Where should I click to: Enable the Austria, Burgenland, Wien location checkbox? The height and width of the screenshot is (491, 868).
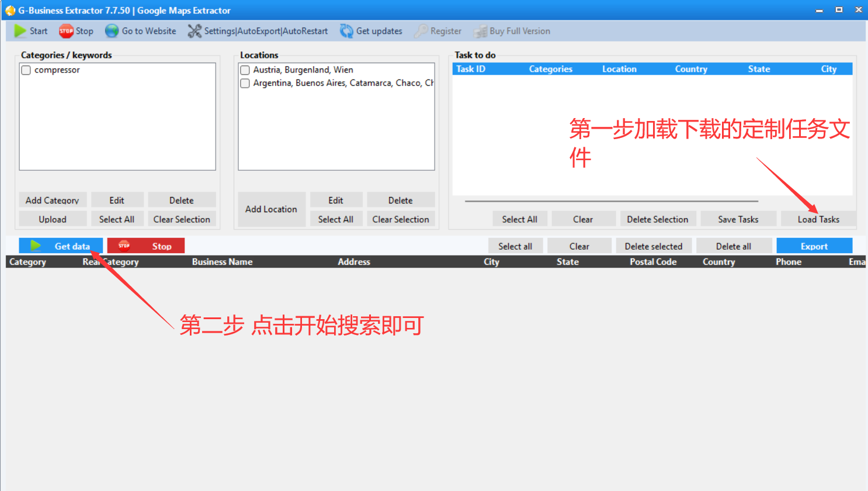(x=245, y=70)
